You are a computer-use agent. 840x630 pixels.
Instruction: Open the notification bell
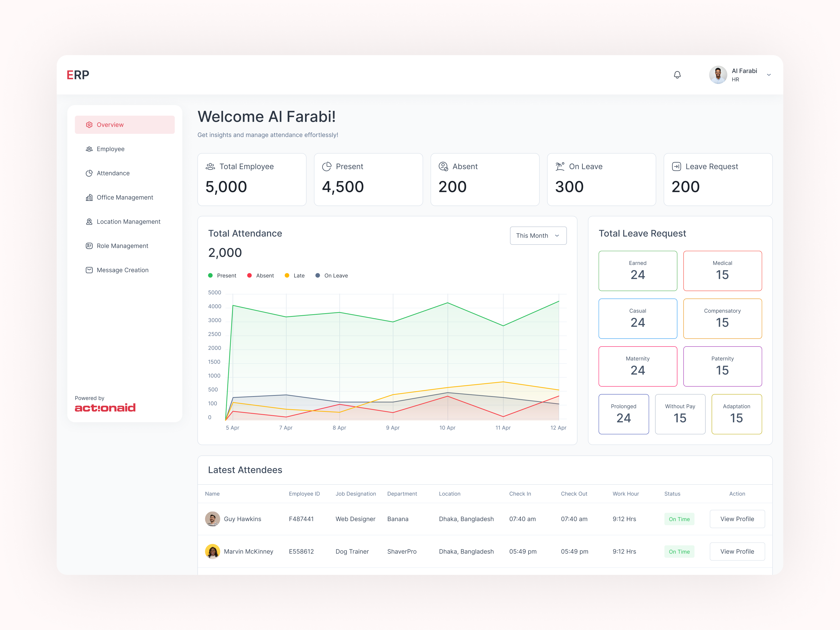(x=677, y=75)
